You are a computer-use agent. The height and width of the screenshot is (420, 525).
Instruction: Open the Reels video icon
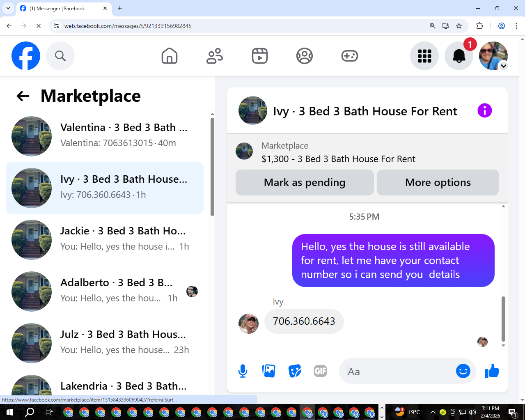(260, 56)
